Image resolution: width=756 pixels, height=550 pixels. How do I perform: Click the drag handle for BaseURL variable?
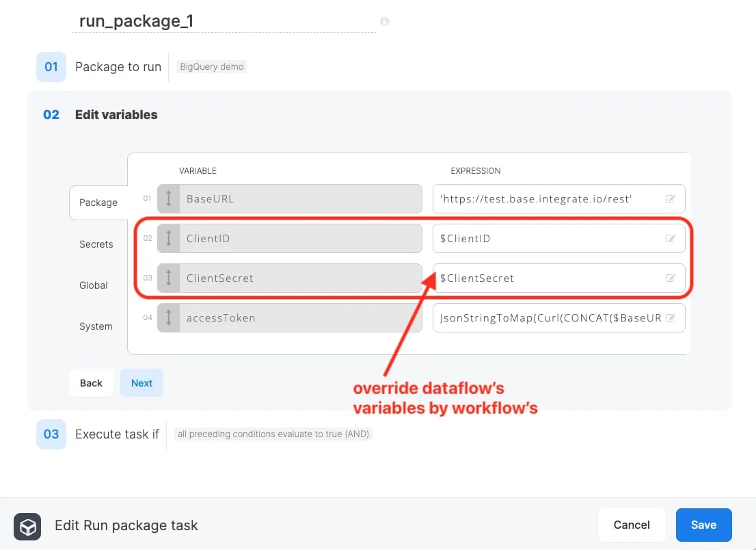coord(169,199)
